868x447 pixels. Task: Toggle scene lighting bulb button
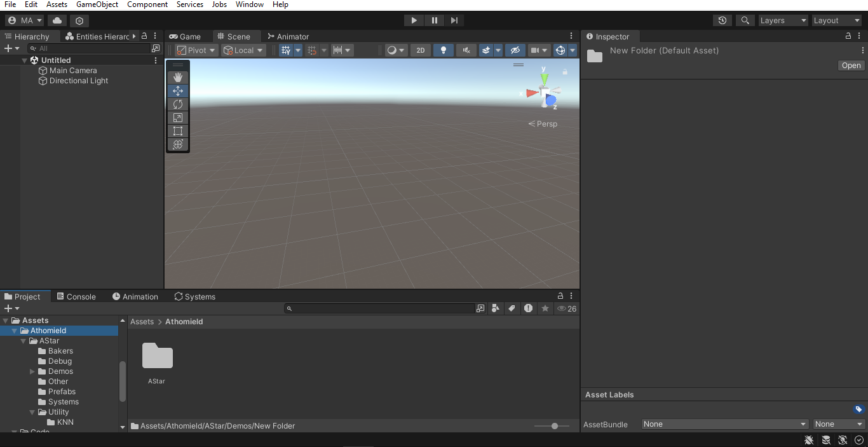(443, 50)
